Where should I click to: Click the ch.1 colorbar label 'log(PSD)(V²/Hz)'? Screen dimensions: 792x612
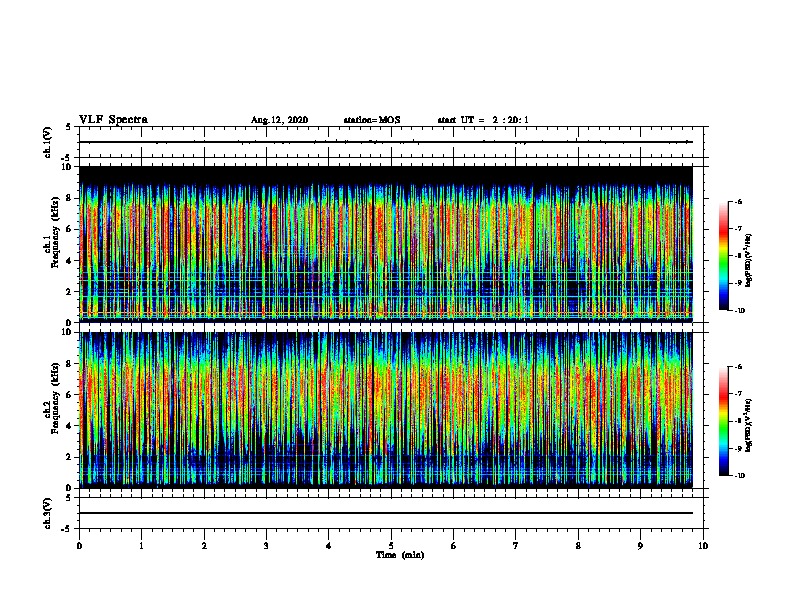point(749,261)
